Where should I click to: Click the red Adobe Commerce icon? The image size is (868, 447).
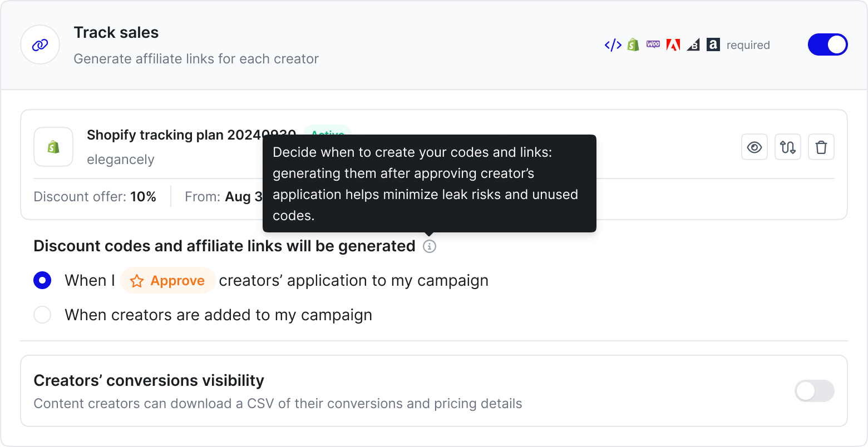[x=673, y=45]
